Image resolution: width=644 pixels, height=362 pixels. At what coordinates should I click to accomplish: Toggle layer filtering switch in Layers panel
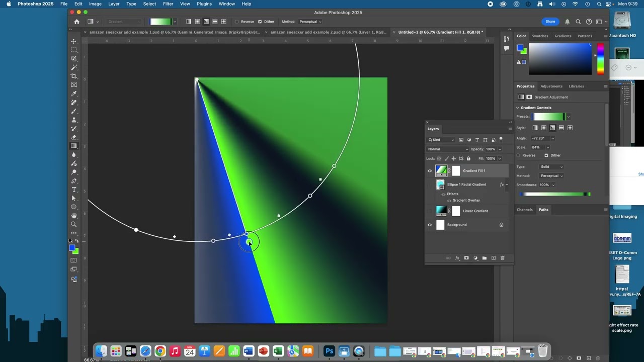[x=501, y=139]
